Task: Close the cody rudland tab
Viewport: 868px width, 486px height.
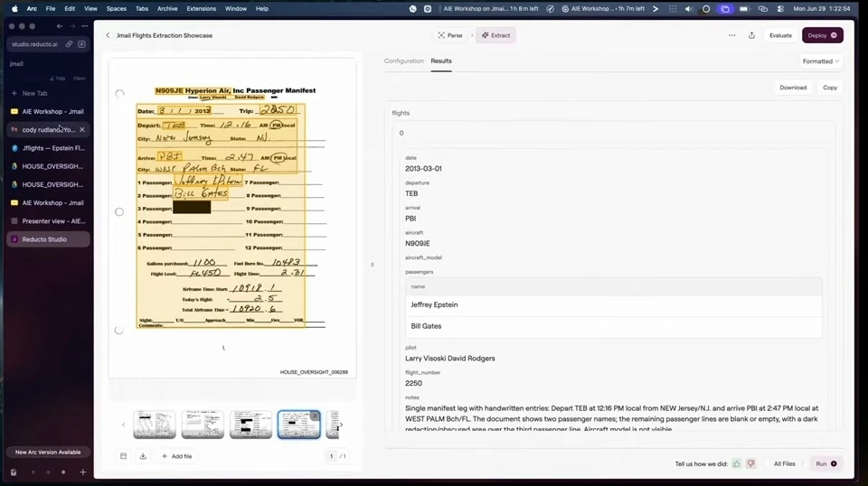Action: tap(82, 130)
